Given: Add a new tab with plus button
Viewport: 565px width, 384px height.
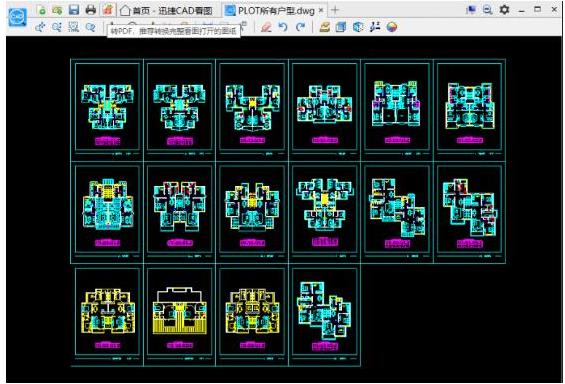Looking at the screenshot, I should coord(335,10).
